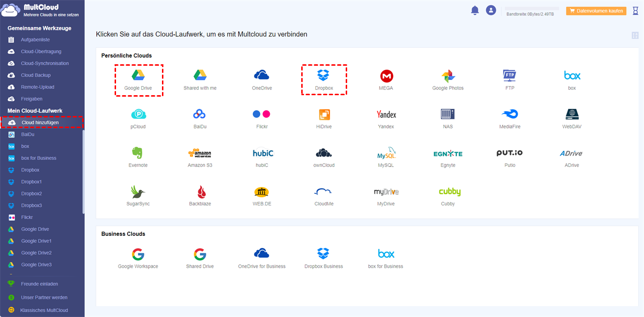Select the MySQL icon
Image resolution: width=644 pixels, height=317 pixels.
point(386,158)
